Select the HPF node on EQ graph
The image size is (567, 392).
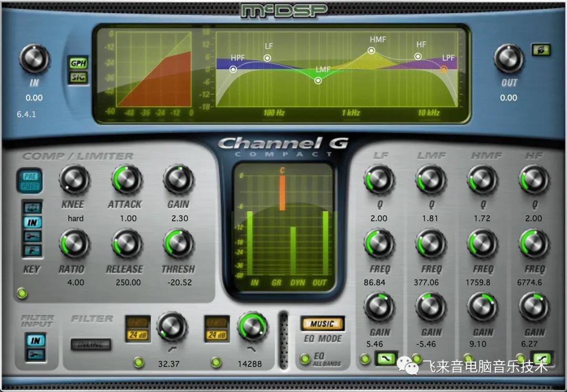tap(233, 69)
